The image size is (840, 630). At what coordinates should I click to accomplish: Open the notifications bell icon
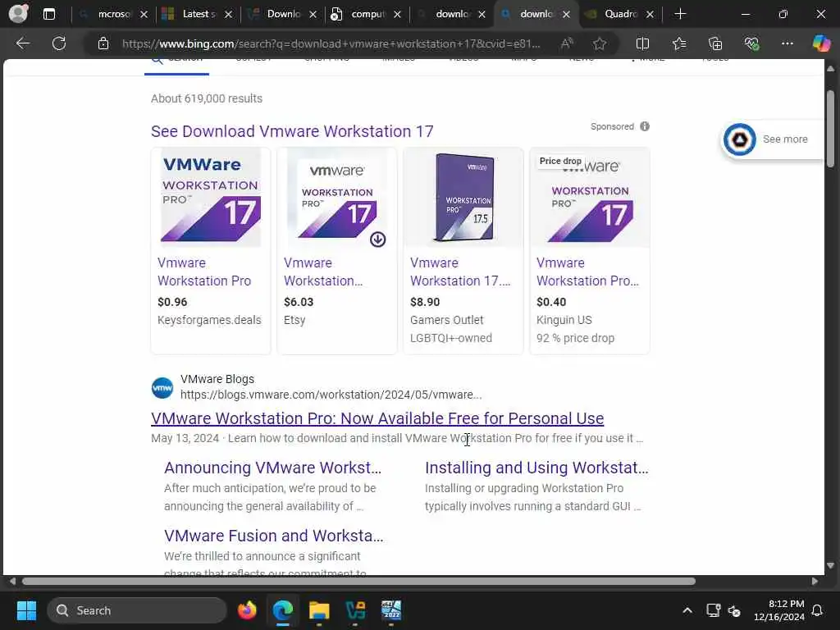pyautogui.click(x=818, y=610)
